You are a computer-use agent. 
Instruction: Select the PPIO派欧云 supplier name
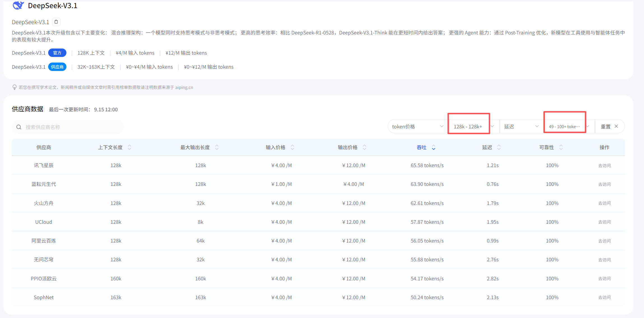pyautogui.click(x=44, y=278)
